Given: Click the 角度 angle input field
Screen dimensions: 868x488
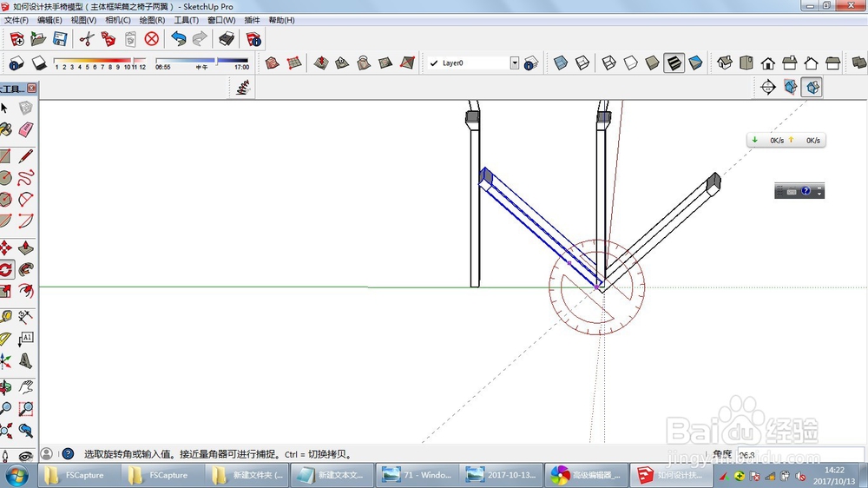Looking at the screenshot, I should pyautogui.click(x=800, y=455).
